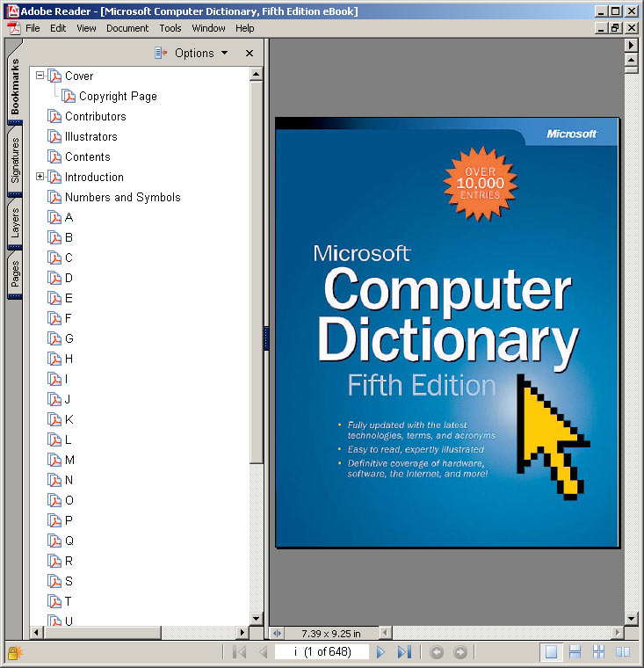Image resolution: width=644 pixels, height=668 pixels.
Task: Switch to the Signatures tab
Action: 15,161
